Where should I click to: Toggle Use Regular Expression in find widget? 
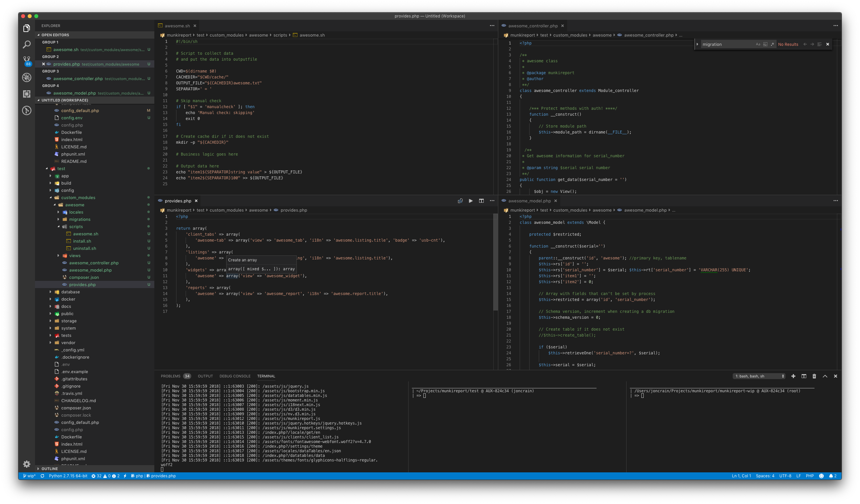772,44
